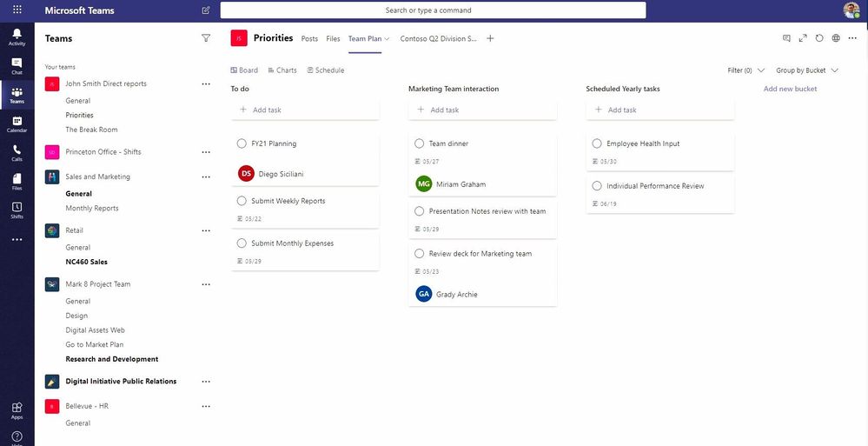
Task: Click the search or command box
Action: click(x=433, y=10)
